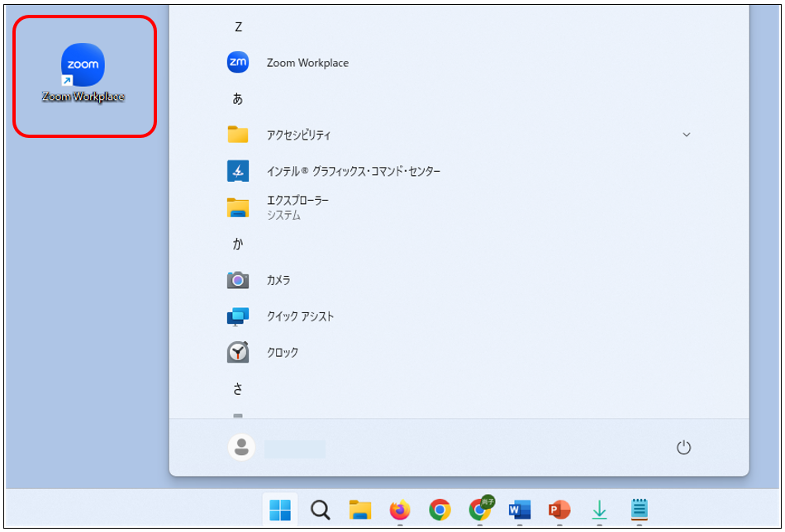This screenshot has width=785, height=532.
Task: Launch Zoom Workplace from the app list
Action: click(307, 63)
